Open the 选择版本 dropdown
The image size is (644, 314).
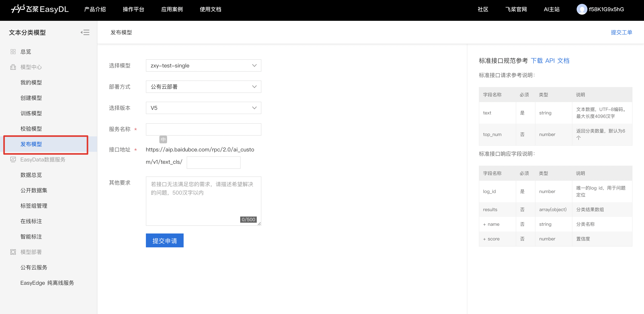pyautogui.click(x=203, y=108)
